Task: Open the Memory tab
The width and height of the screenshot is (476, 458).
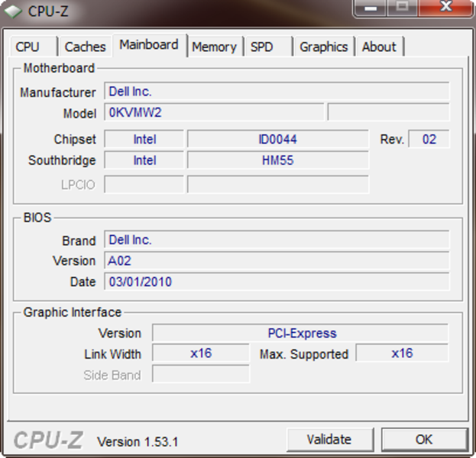Action: [215, 47]
